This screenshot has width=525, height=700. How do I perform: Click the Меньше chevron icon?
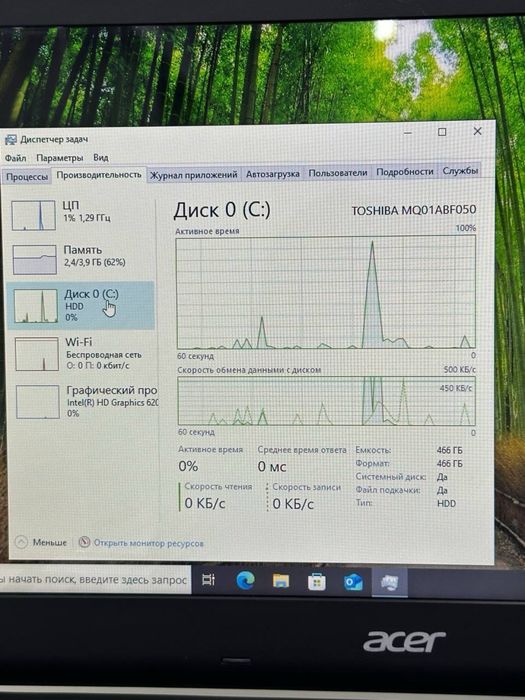21,542
